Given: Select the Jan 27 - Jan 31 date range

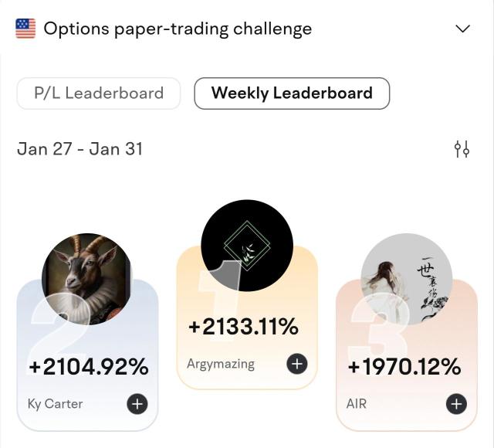Looking at the screenshot, I should point(80,149).
